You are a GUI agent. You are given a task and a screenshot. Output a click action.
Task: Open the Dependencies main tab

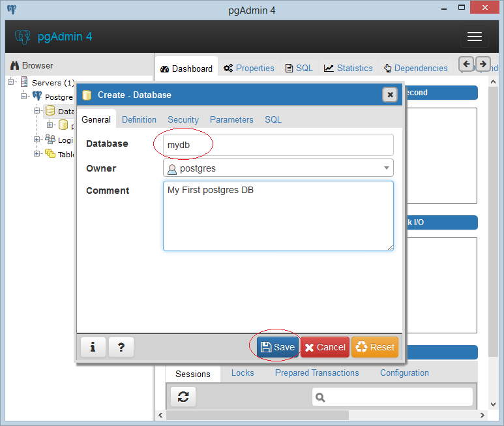click(x=415, y=68)
